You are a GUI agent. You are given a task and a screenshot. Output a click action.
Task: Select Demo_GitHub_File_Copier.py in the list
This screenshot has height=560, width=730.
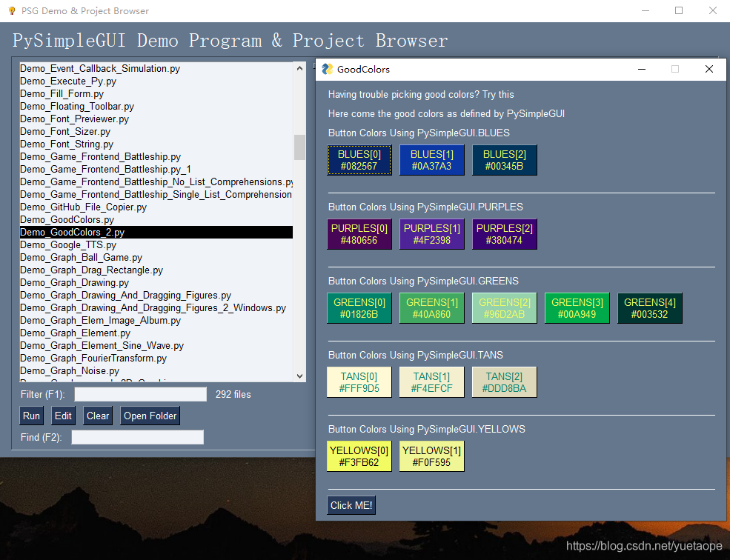point(156,207)
